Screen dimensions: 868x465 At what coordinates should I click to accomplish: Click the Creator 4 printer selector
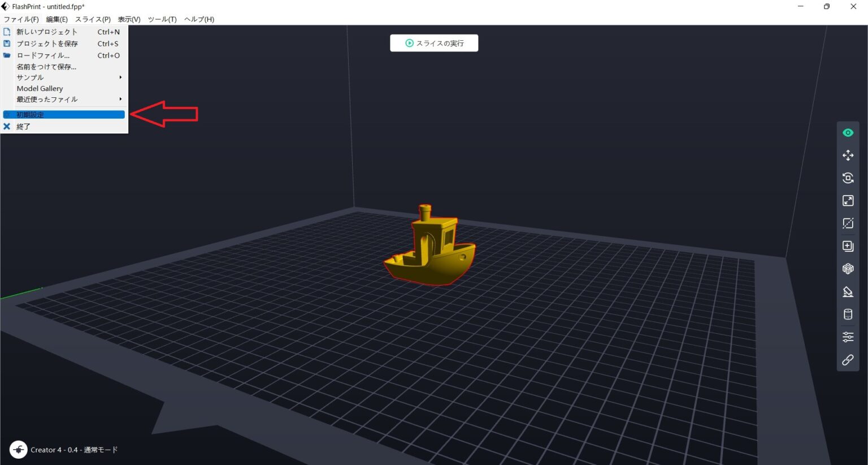point(64,450)
